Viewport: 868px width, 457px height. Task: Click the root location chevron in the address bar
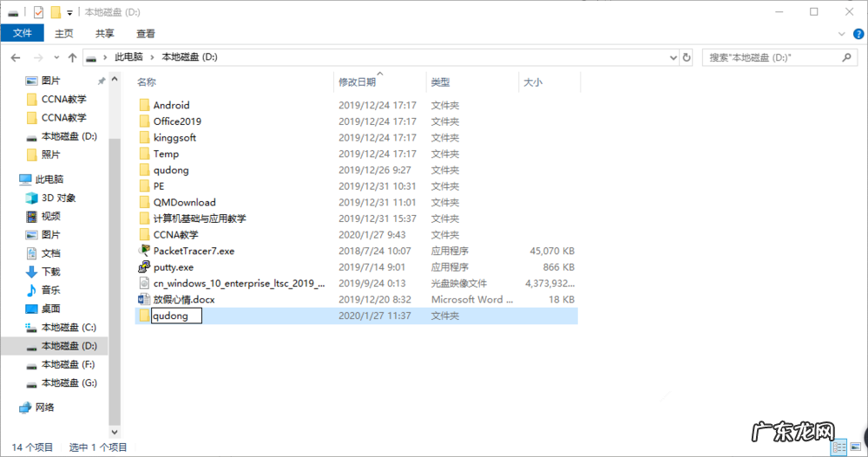click(105, 57)
